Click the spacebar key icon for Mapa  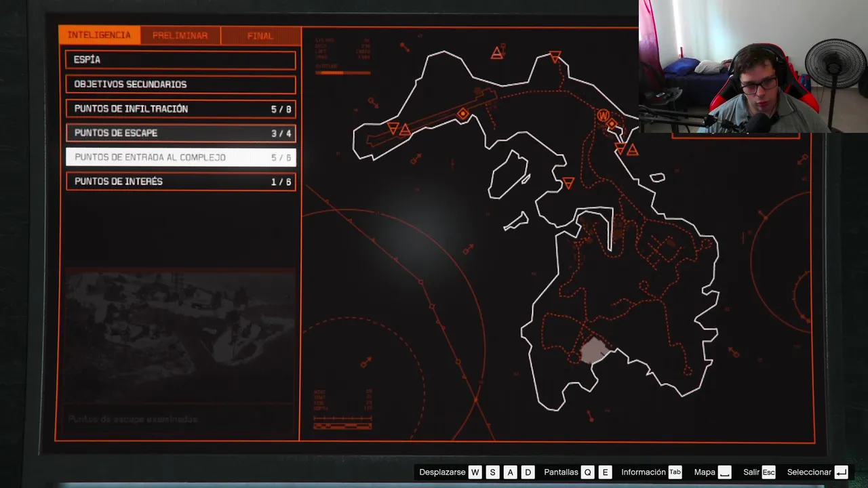point(725,472)
